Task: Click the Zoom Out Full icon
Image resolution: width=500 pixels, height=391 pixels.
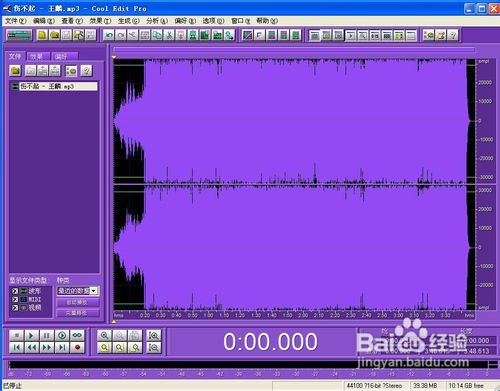Action: click(x=135, y=336)
